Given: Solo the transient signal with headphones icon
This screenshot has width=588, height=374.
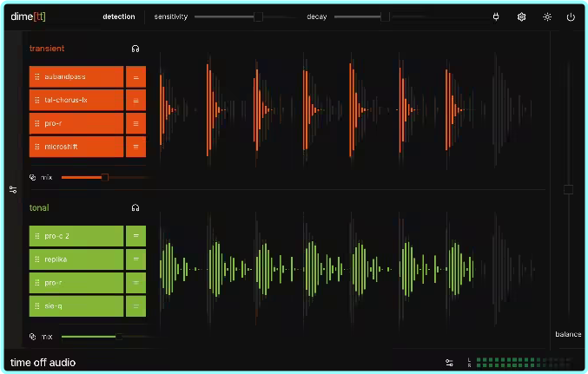Looking at the screenshot, I should [135, 49].
